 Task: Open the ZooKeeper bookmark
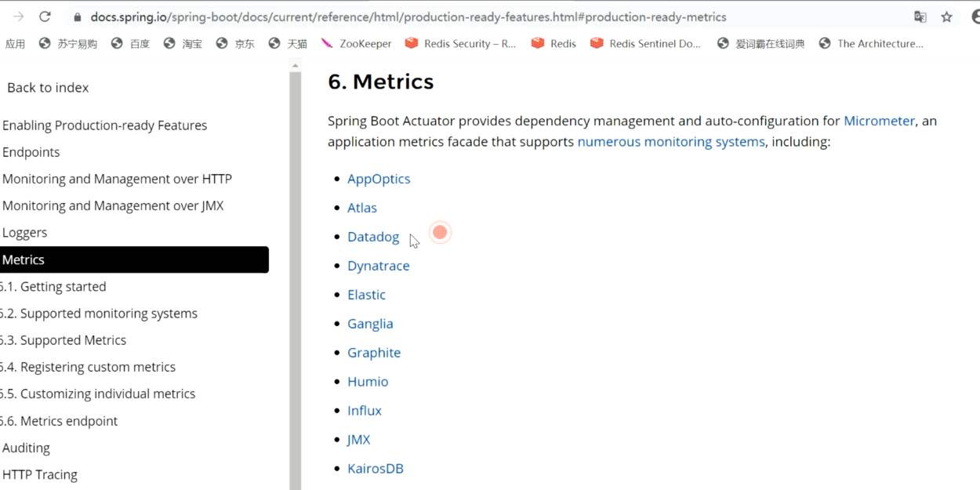point(356,44)
